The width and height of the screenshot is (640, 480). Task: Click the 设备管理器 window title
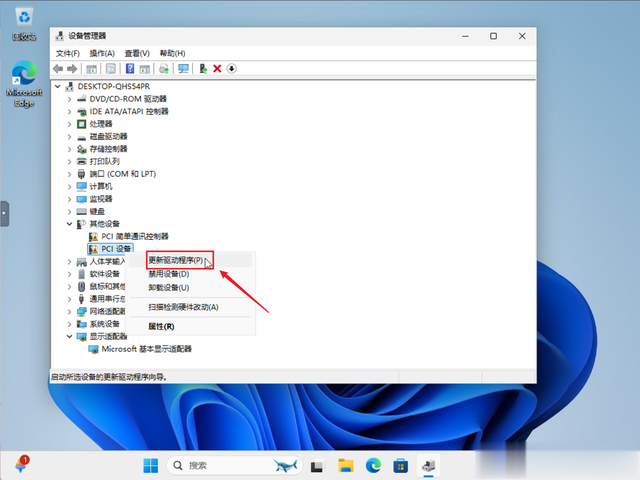[x=87, y=36]
